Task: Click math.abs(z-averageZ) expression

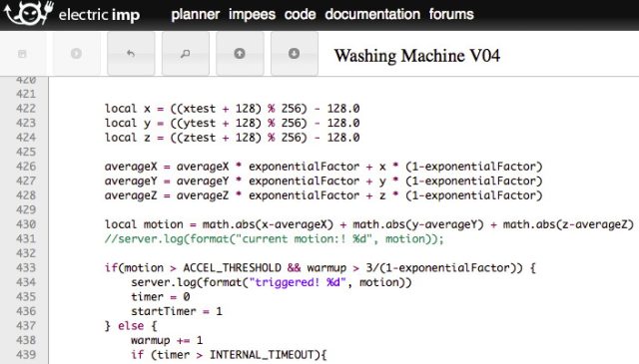Action: [x=568, y=224]
